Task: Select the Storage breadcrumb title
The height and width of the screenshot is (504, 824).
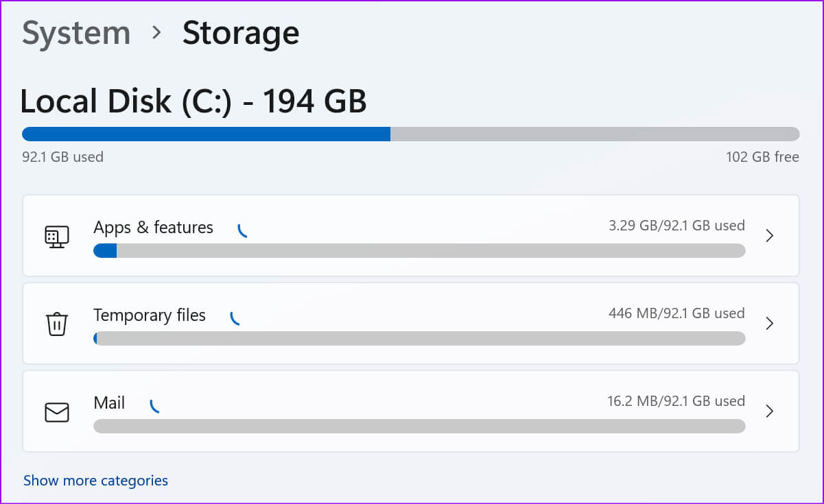Action: [x=240, y=33]
